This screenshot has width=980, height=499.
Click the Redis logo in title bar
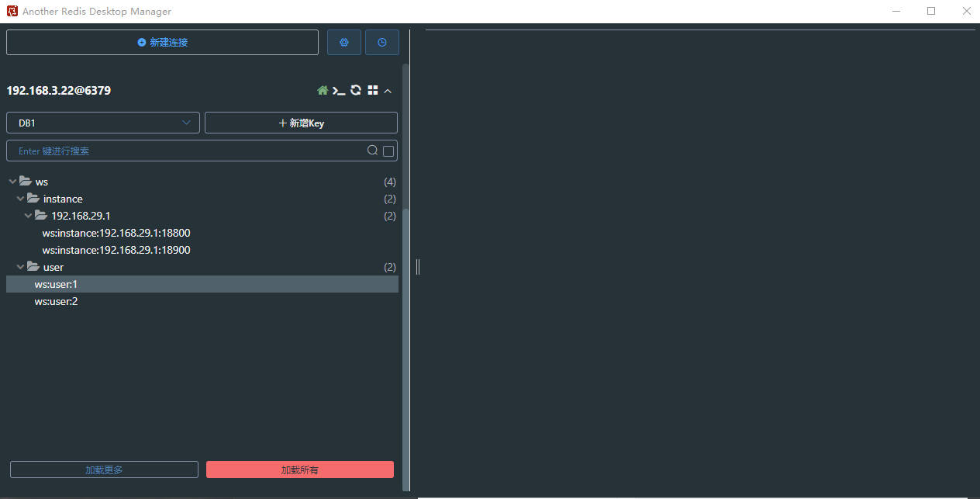11,11
